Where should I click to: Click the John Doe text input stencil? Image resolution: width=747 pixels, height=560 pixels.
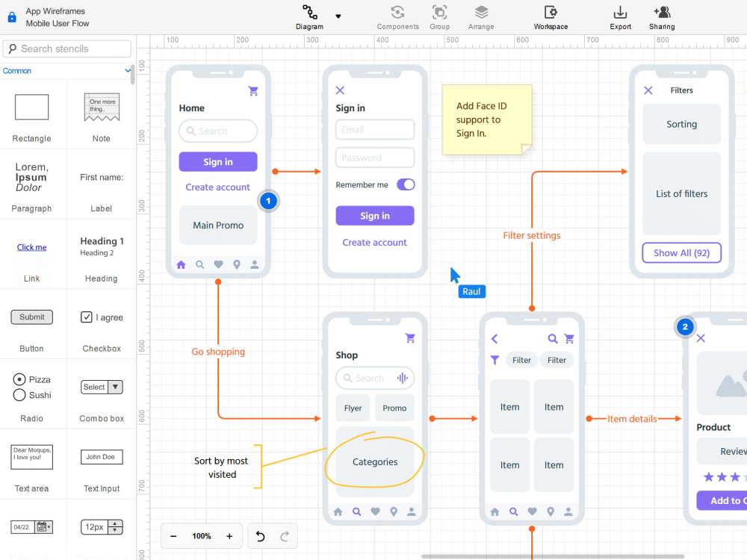102,457
